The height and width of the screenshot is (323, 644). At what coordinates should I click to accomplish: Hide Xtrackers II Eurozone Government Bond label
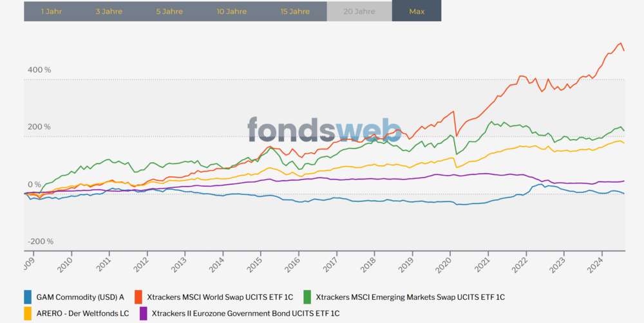pyautogui.click(x=245, y=313)
